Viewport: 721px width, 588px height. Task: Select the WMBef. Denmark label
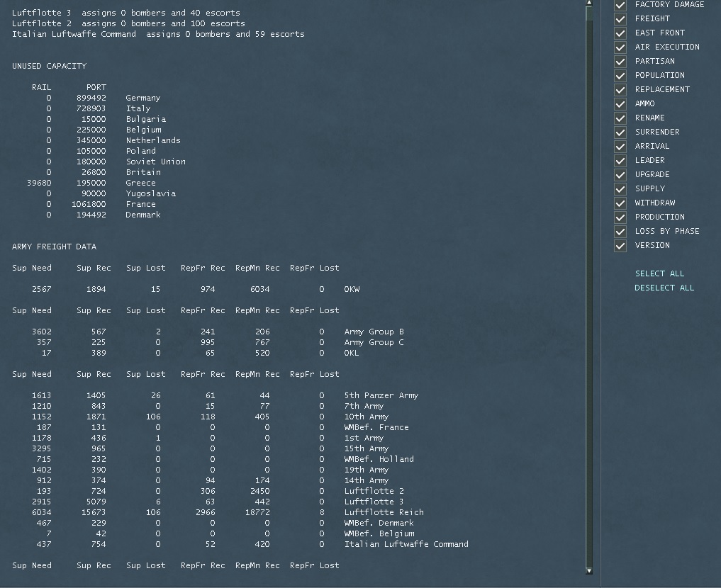(x=379, y=523)
